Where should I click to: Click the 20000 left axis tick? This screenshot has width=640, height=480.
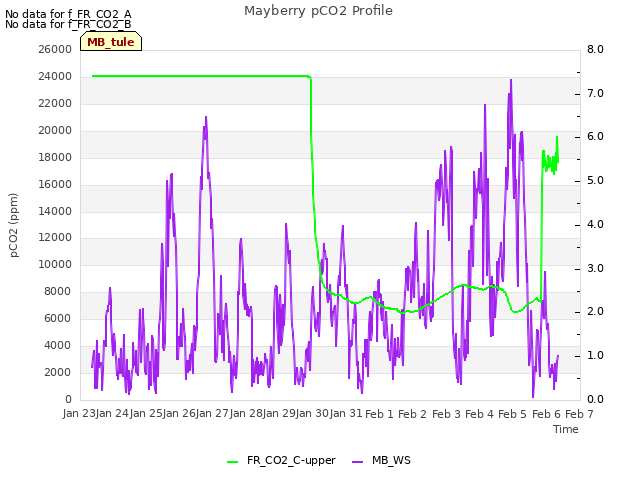(x=55, y=130)
